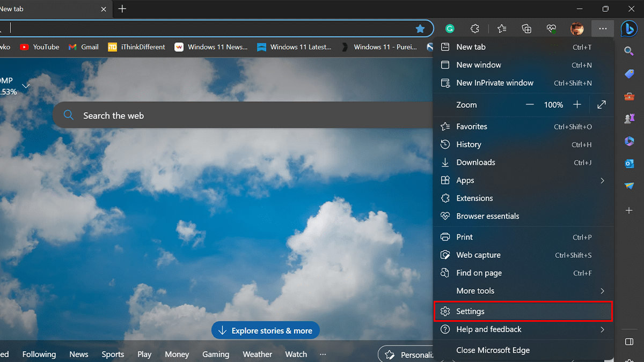Screen dimensions: 644x362
Task: Expand Help and feedback submenu
Action: [x=602, y=330]
